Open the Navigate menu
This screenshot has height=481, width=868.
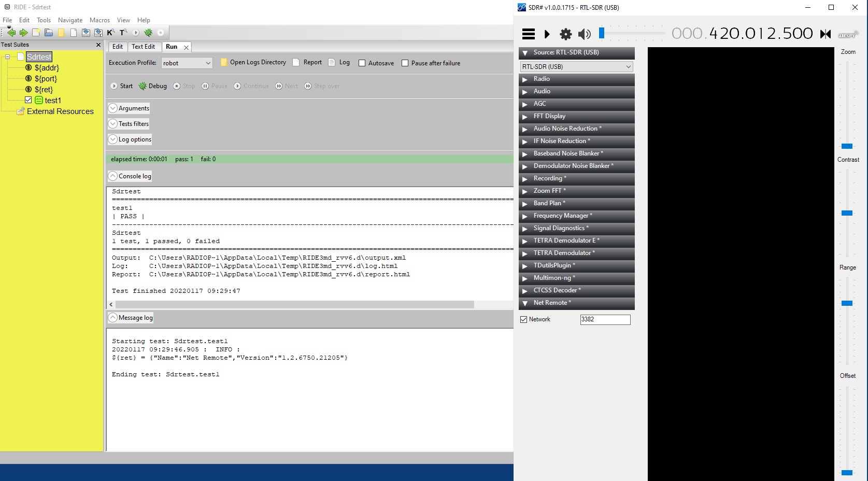70,20
